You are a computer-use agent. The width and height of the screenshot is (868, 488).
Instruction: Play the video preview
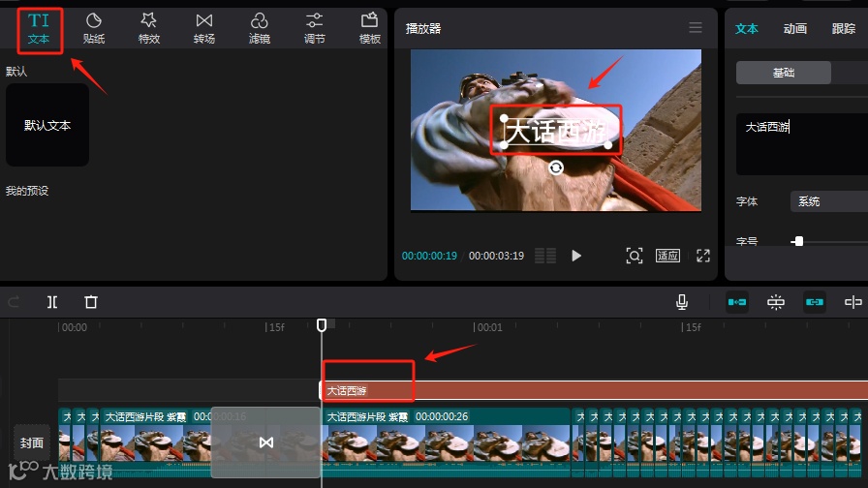tap(576, 256)
